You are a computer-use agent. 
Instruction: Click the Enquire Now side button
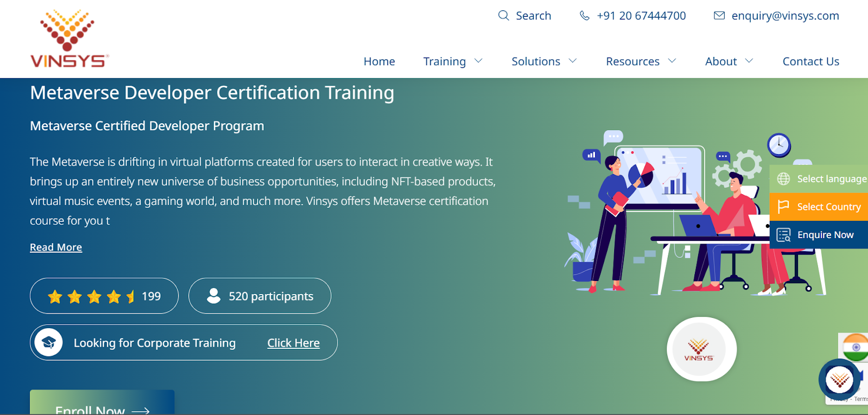(819, 235)
